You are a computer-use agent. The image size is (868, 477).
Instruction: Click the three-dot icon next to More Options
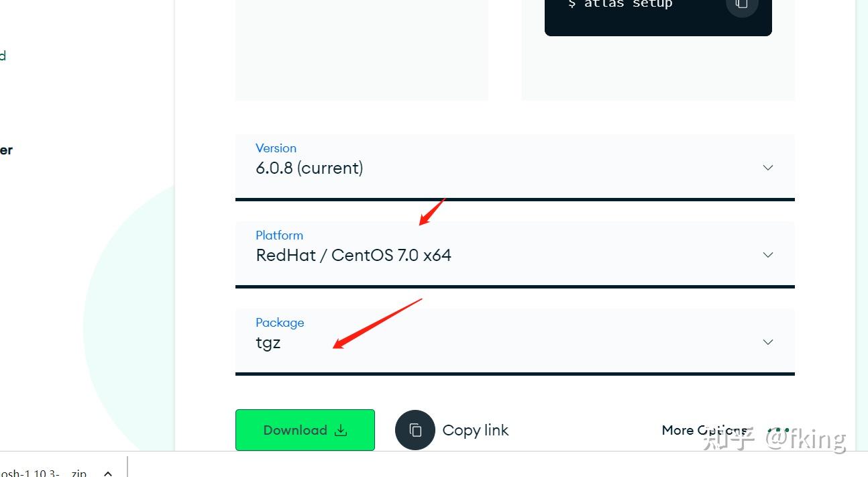point(778,430)
